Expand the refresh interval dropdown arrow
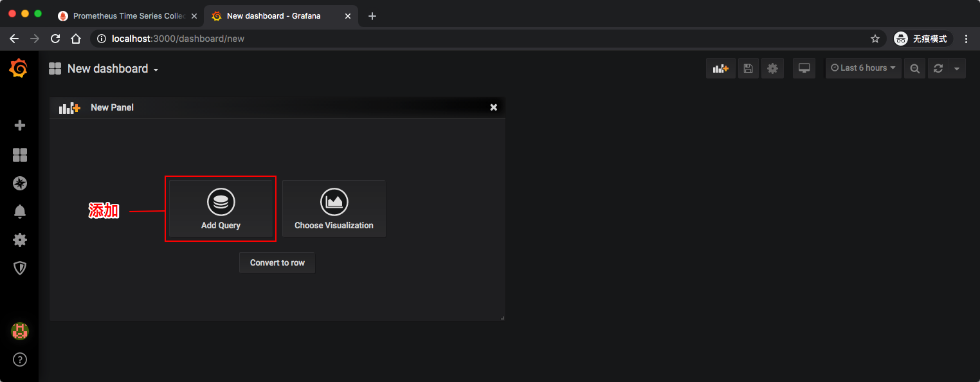The image size is (980, 382). coord(956,68)
